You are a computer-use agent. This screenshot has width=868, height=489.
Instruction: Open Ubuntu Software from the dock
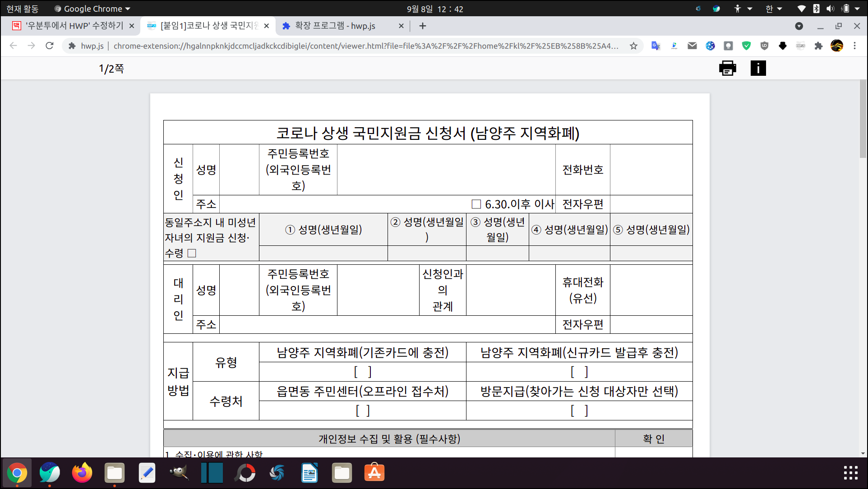pos(374,473)
